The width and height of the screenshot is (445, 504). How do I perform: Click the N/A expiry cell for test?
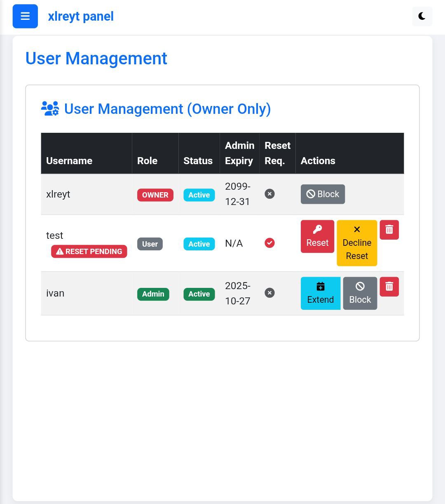pyautogui.click(x=234, y=243)
